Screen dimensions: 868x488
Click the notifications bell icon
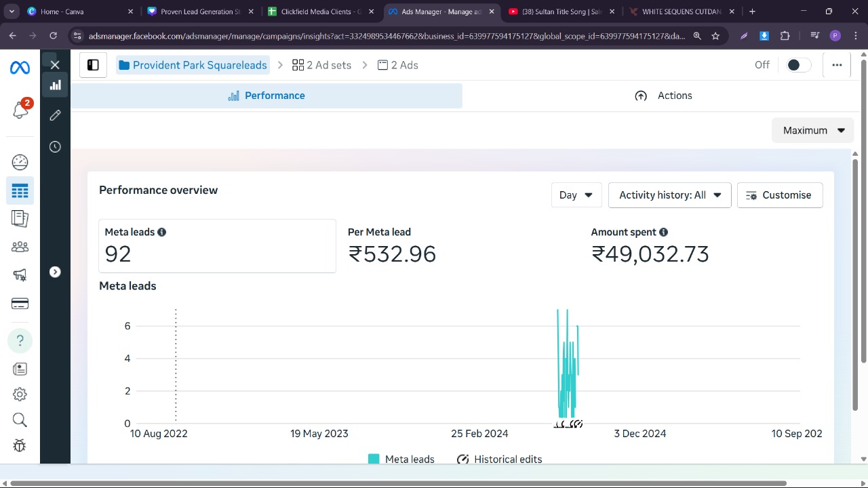point(20,110)
